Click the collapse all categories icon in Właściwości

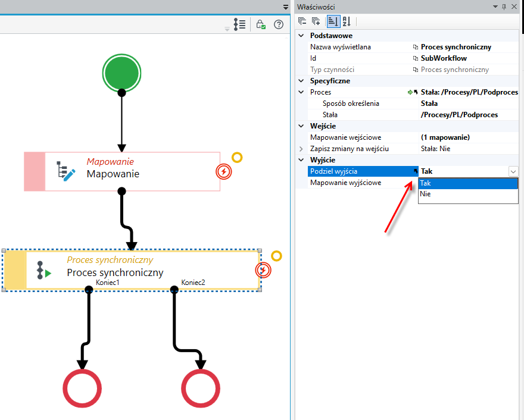coord(302,21)
